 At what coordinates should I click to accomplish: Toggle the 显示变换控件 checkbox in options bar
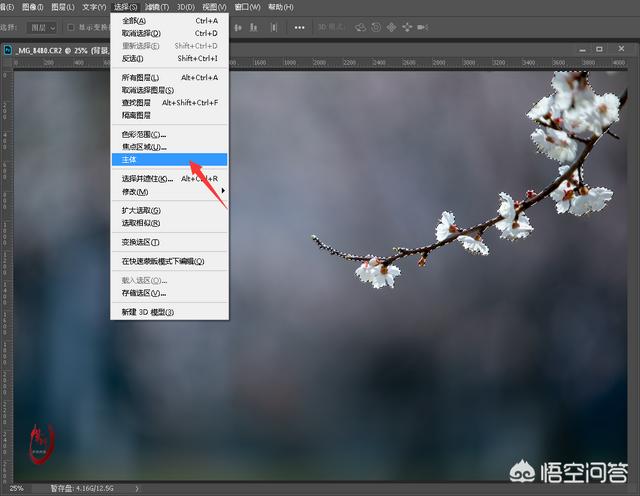[x=71, y=27]
